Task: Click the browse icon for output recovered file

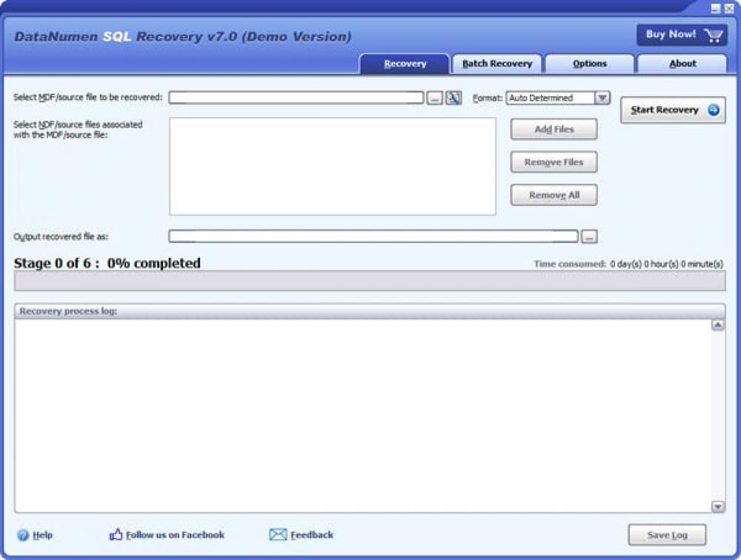Action: tap(588, 236)
